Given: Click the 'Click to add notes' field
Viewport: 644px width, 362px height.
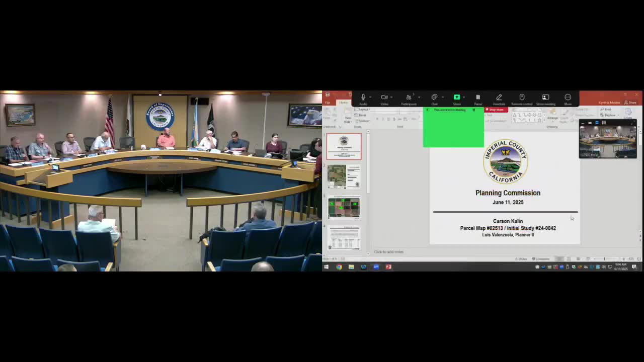Looking at the screenshot, I should (389, 252).
